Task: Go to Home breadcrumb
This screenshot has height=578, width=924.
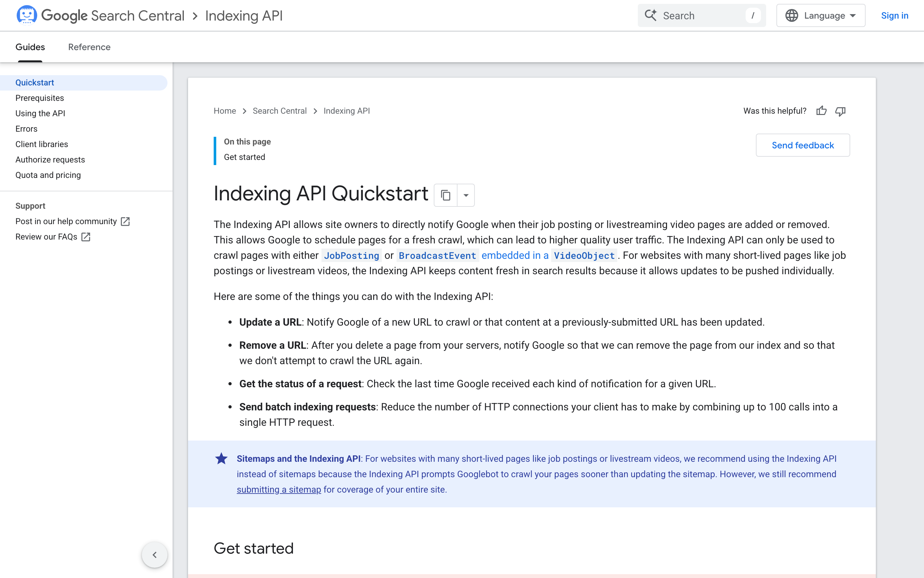Action: tap(225, 111)
